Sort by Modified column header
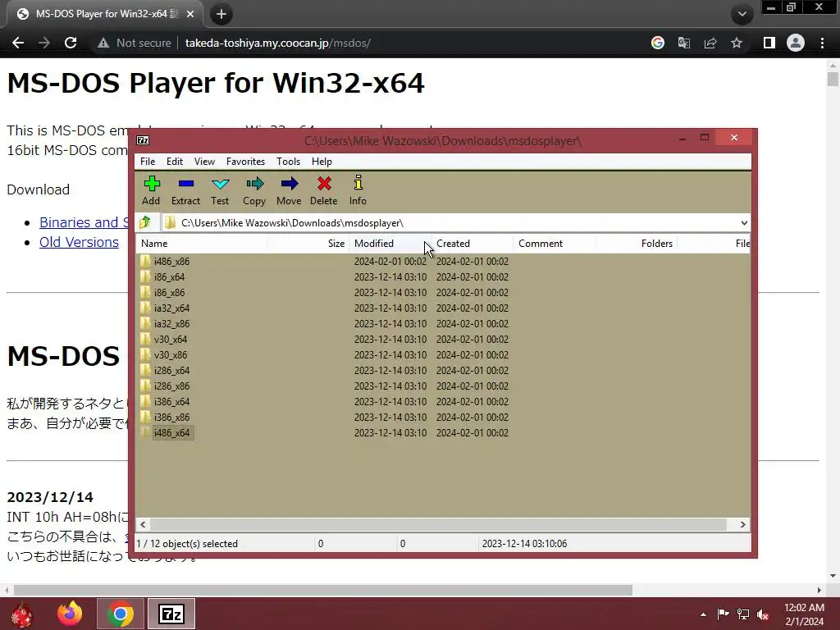Viewport: 840px width, 630px height. (390, 243)
